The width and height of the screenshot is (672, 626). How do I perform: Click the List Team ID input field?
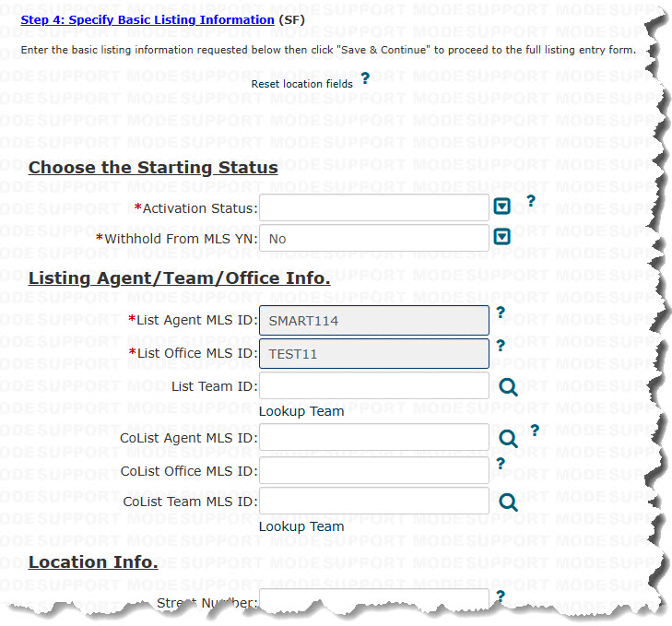[x=373, y=385]
